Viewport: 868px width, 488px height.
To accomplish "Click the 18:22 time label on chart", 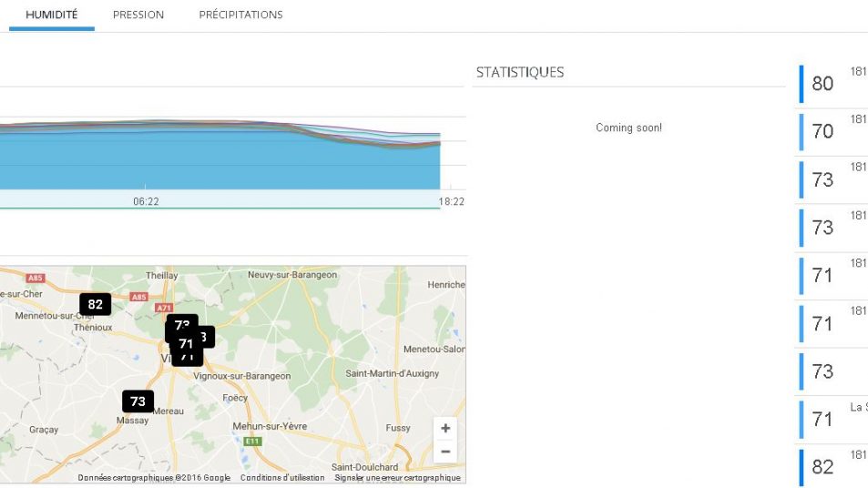I will [451, 201].
